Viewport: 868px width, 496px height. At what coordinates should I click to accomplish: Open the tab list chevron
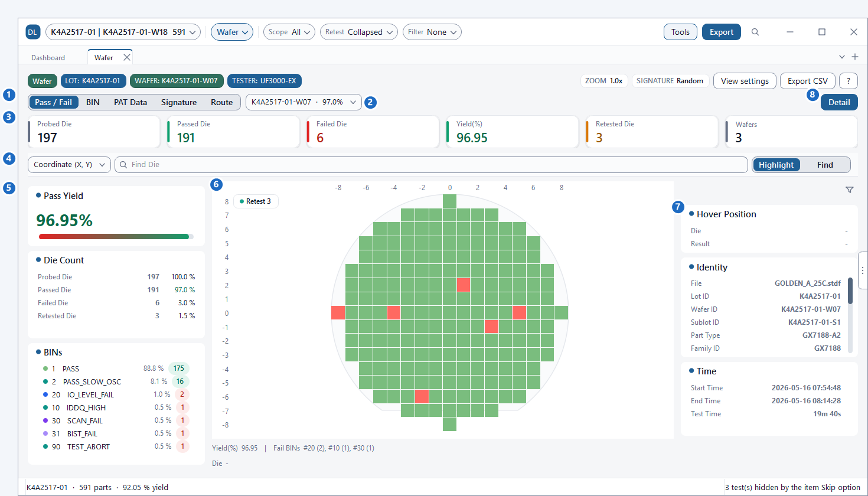tap(842, 57)
